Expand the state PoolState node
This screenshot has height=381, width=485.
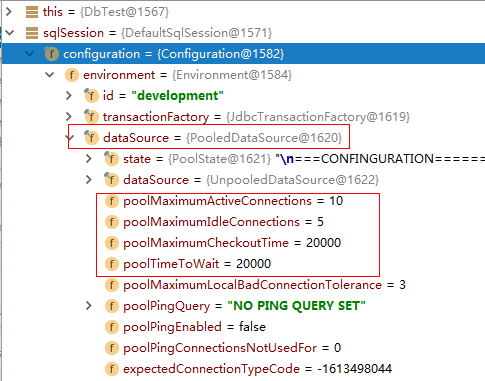click(x=88, y=159)
